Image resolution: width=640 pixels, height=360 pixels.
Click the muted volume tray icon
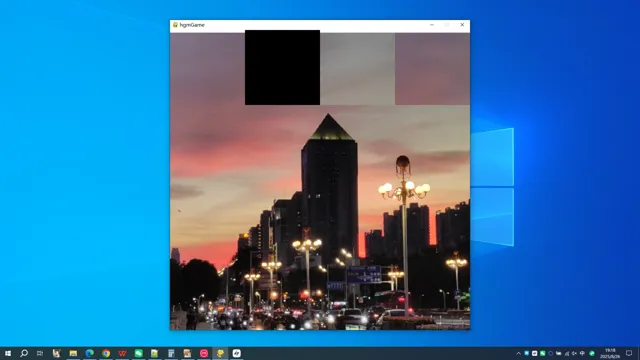[x=574, y=353]
